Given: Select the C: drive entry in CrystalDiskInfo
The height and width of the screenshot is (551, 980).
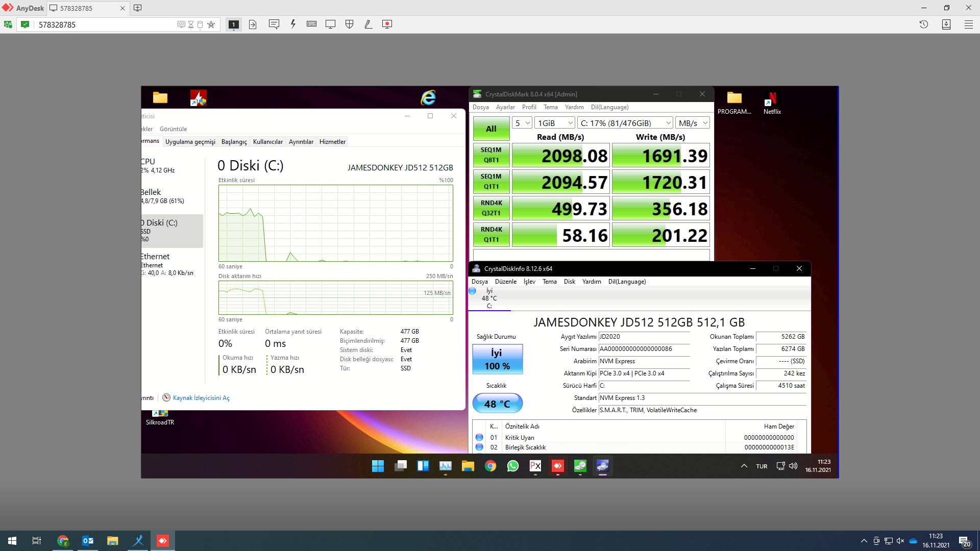Looking at the screenshot, I should pyautogui.click(x=489, y=298).
